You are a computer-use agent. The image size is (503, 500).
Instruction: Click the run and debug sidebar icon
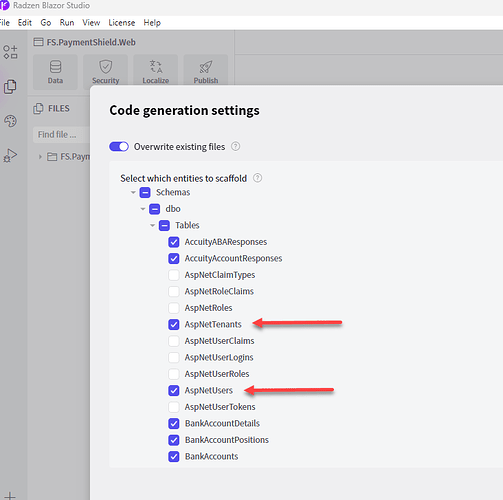coord(10,155)
